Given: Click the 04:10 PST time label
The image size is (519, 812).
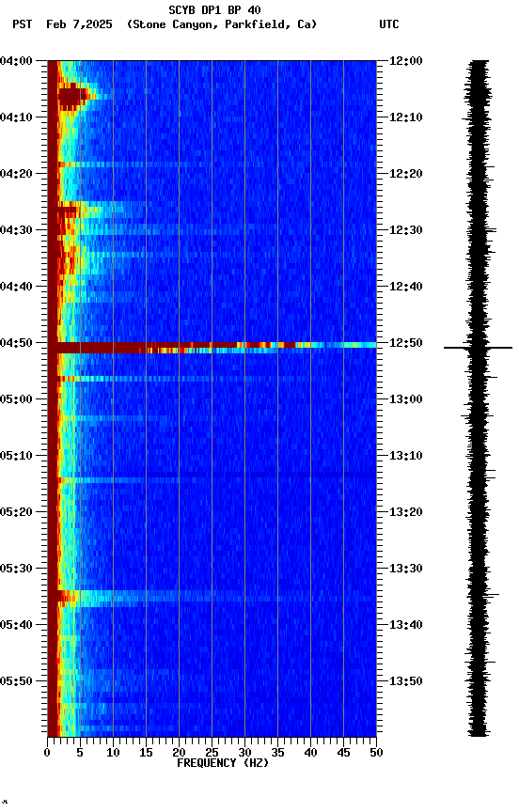Looking at the screenshot, I should (x=16, y=117).
